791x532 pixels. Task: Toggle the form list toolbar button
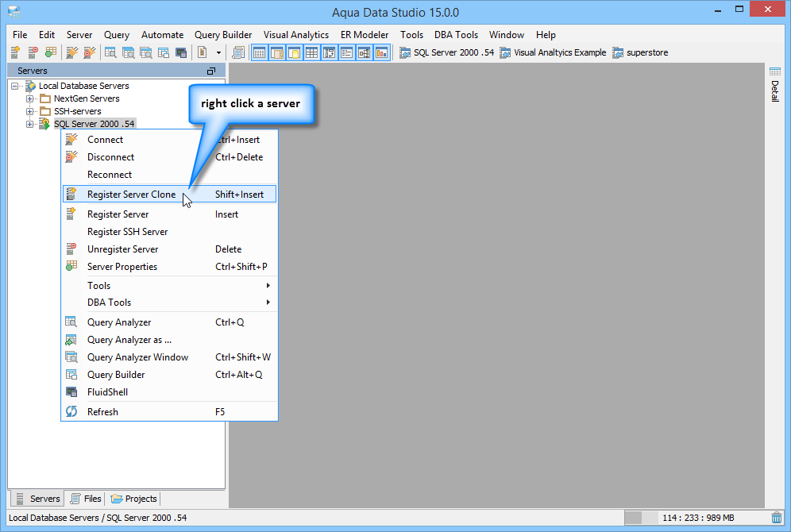[346, 52]
